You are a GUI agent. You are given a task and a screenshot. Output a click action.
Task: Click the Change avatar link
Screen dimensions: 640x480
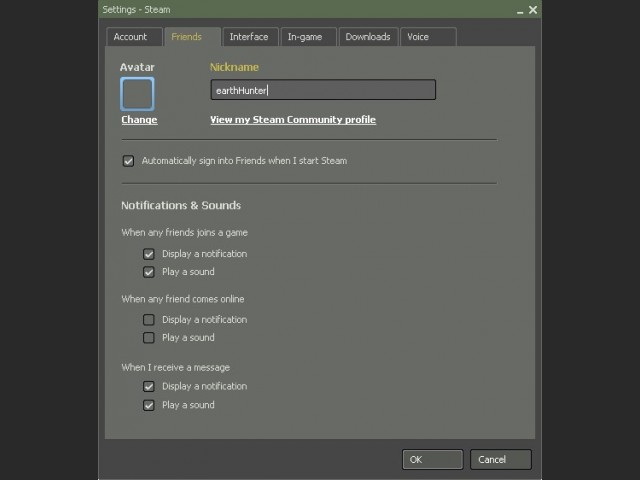(139, 120)
